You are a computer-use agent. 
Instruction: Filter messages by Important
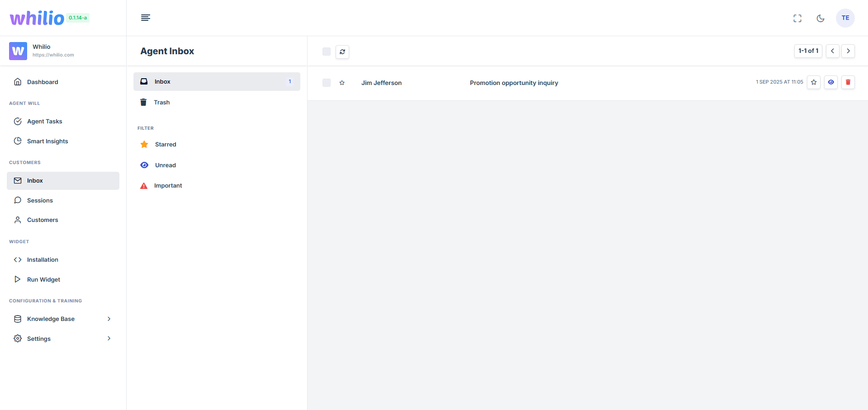[168, 186]
